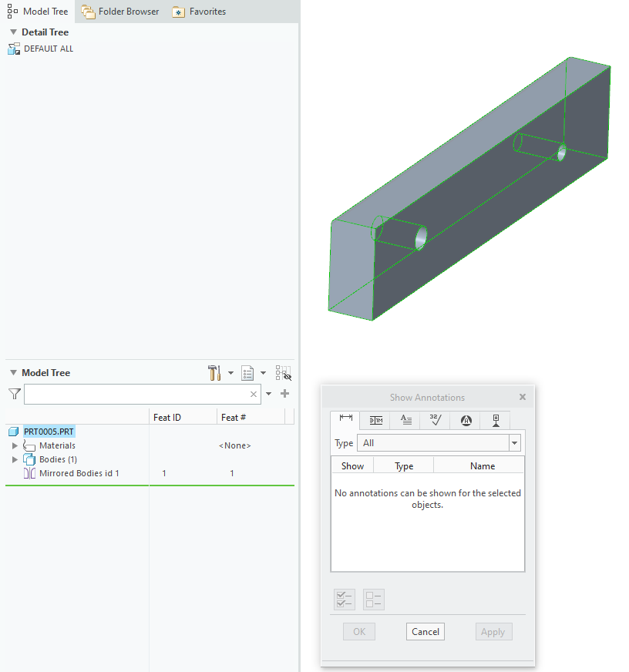Click the select-all annotations checkbox button
Viewport: 629px width, 672px height.
[344, 600]
